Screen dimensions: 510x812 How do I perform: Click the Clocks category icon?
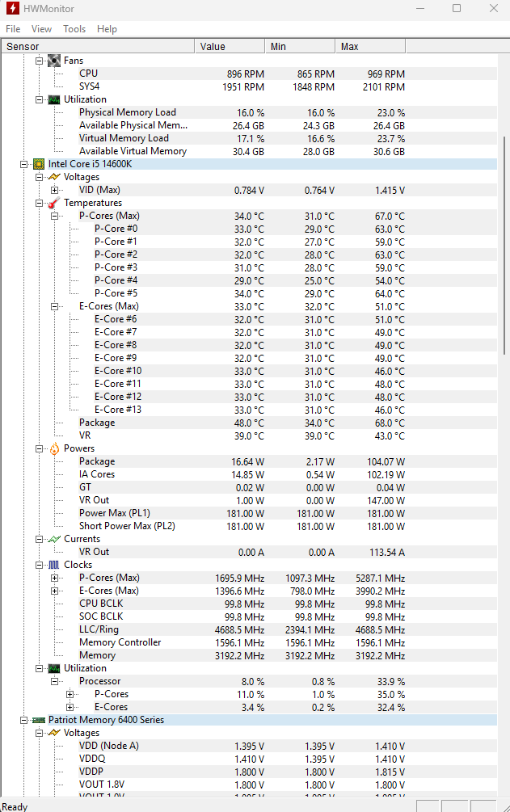[x=54, y=565]
